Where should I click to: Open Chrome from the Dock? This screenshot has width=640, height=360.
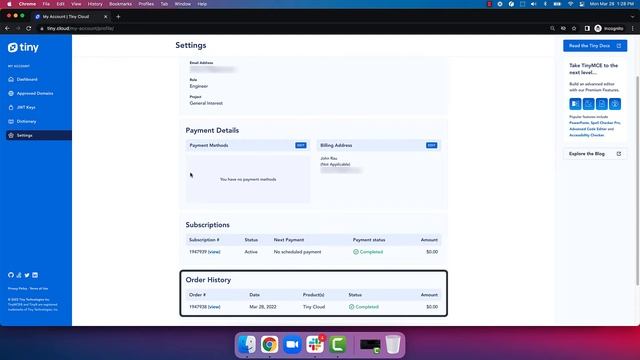coord(269,345)
